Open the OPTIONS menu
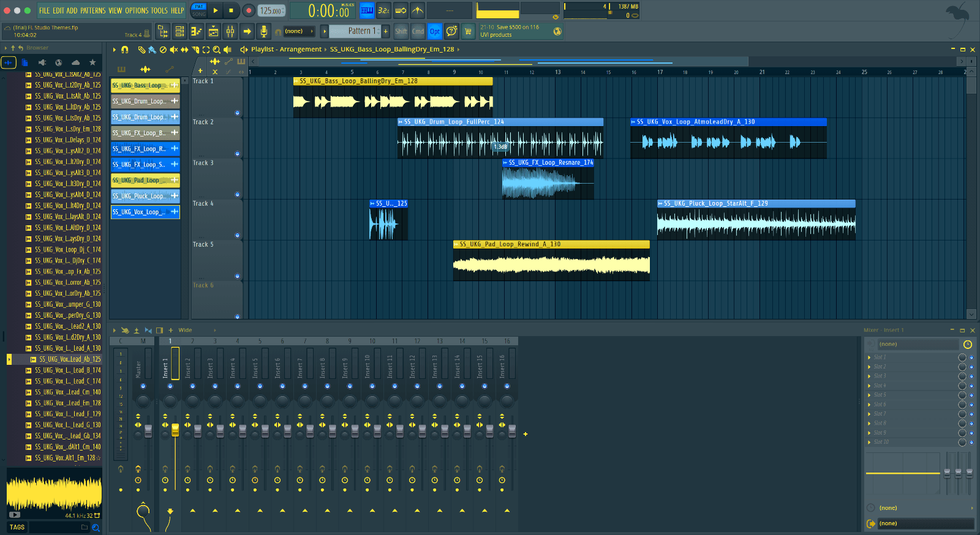Viewport: 980px width, 535px height. click(x=137, y=10)
